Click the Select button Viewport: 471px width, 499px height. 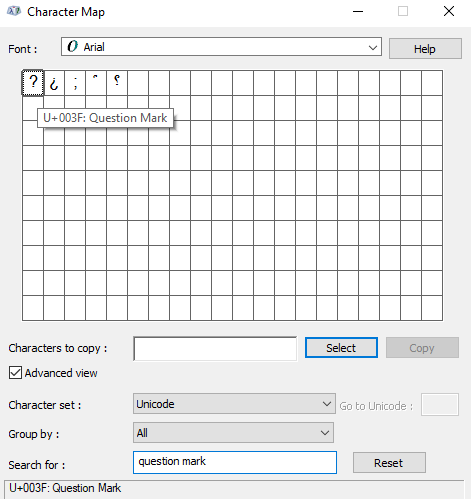[x=341, y=348]
